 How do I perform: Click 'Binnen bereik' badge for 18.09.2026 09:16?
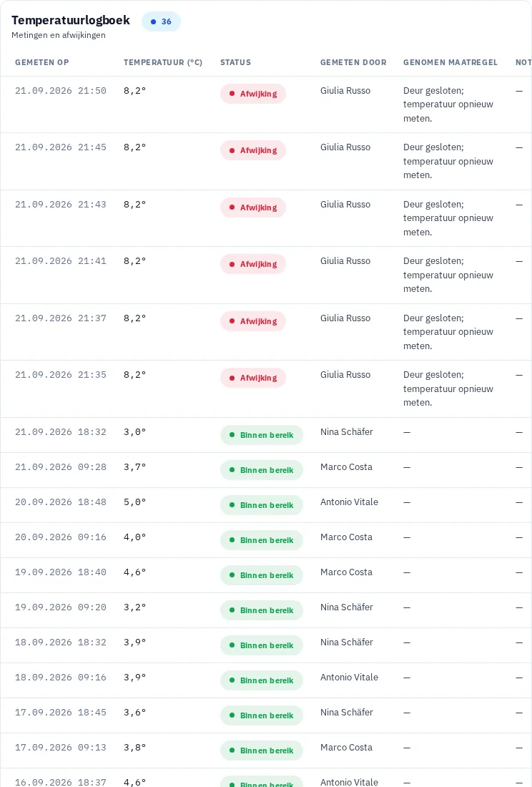pyautogui.click(x=262, y=681)
